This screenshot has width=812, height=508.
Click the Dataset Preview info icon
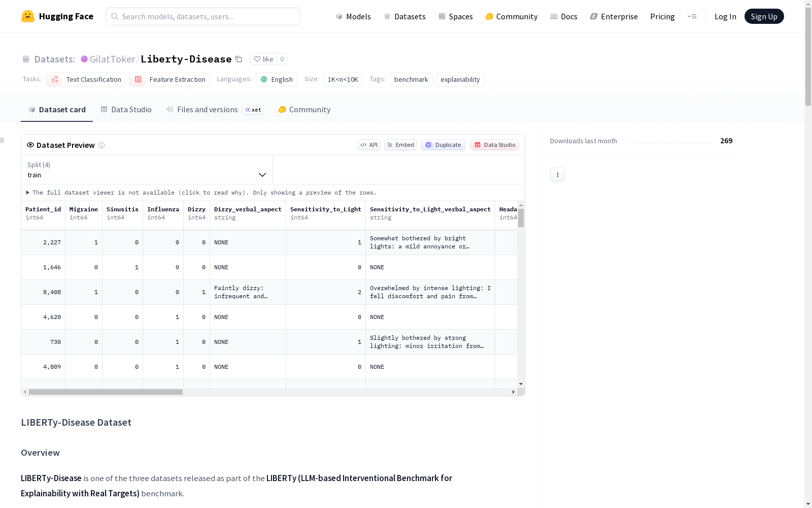(x=101, y=145)
